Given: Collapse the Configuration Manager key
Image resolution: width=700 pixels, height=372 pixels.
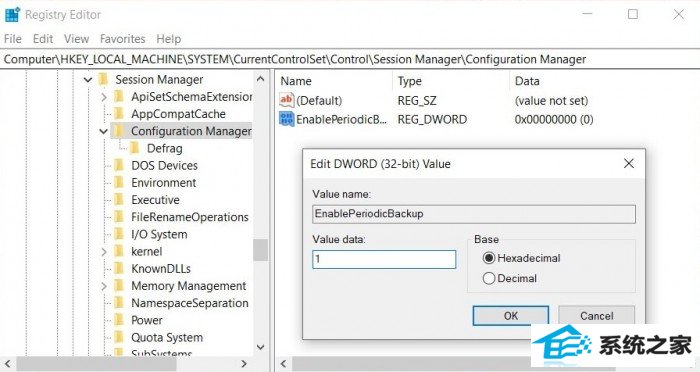Looking at the screenshot, I should tap(104, 131).
